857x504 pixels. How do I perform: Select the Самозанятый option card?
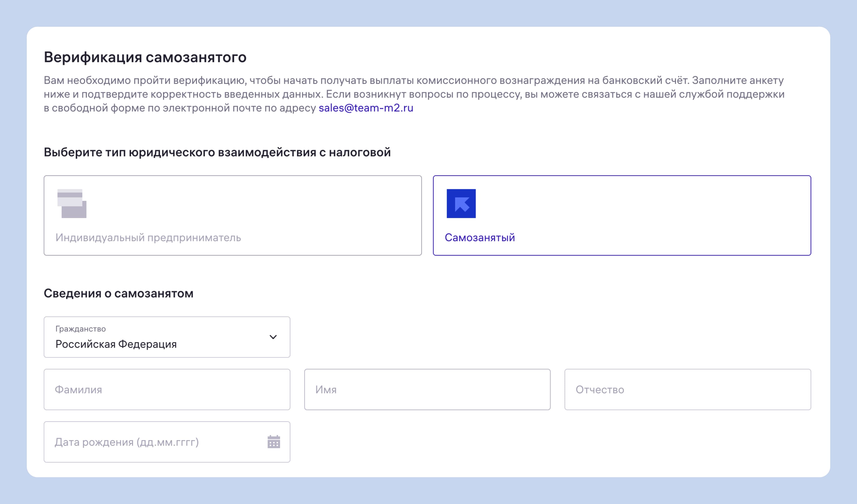(622, 215)
